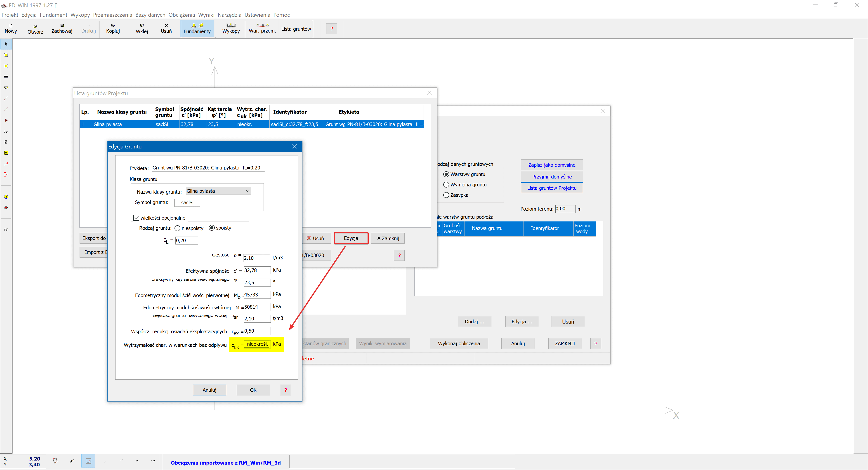
Task: Select the line segment tool
Action: pos(6,109)
